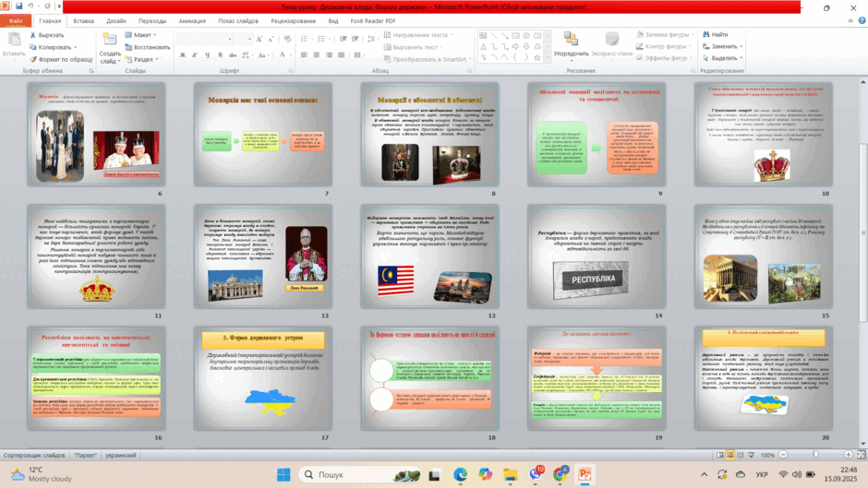
Task: Toggle align text left
Action: click(x=304, y=54)
